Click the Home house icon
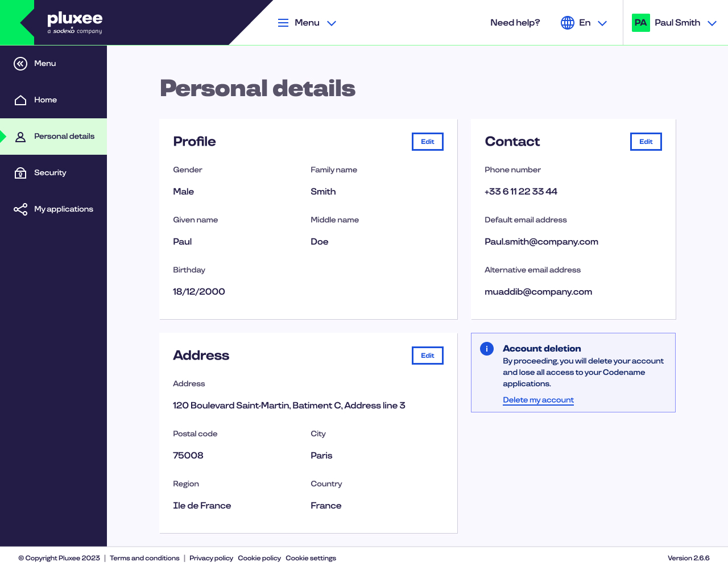 (20, 100)
